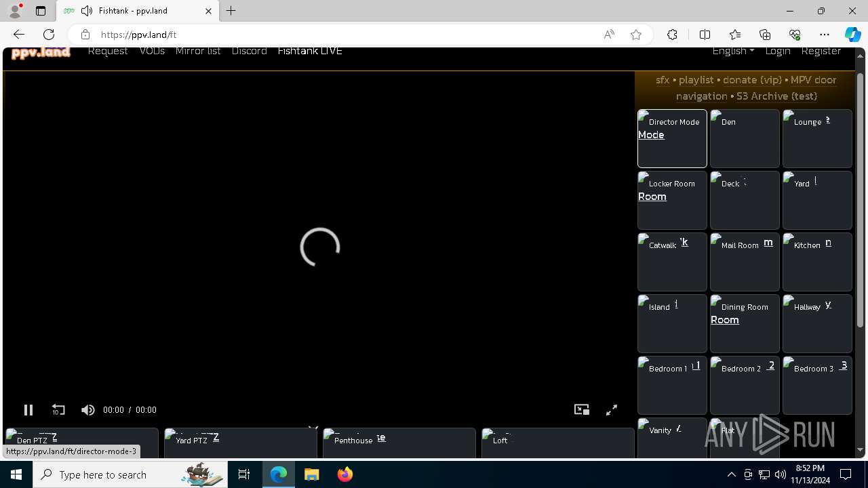The height and width of the screenshot is (488, 868).
Task: Enter fullscreen video mode
Action: pos(612,410)
